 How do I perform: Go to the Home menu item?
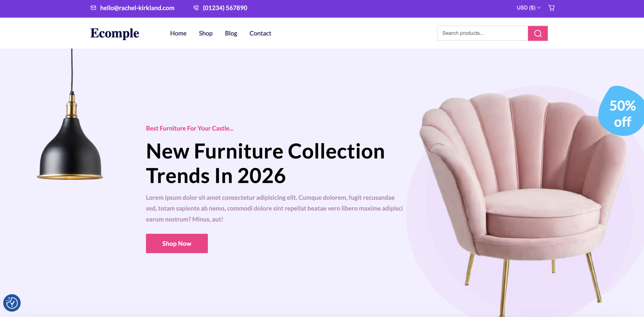coord(178,33)
